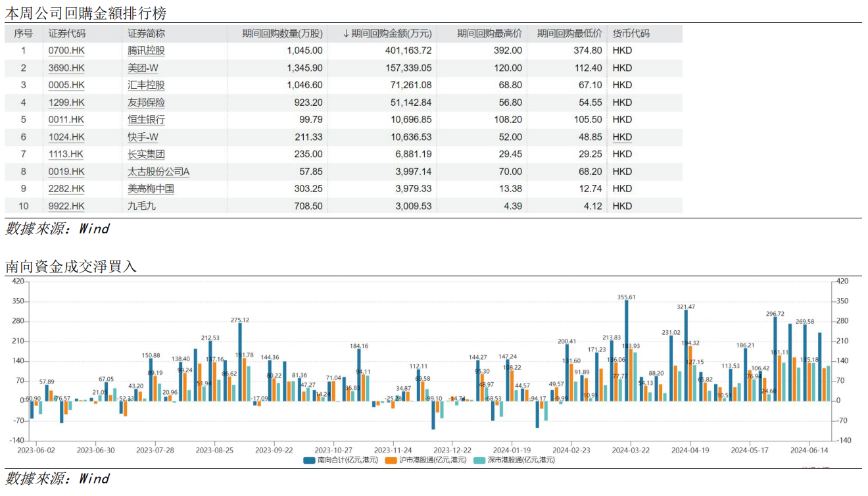
Task: Select the 友邦保险 name cell
Action: [x=146, y=103]
